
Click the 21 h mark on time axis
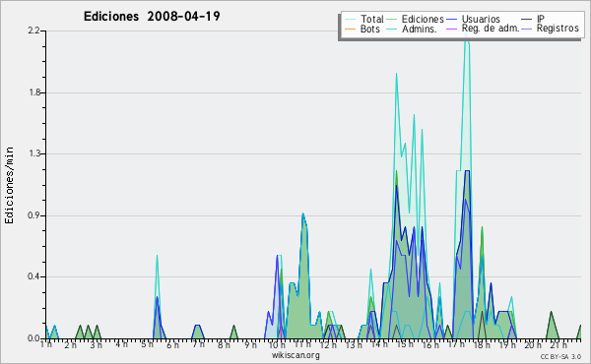click(x=558, y=344)
